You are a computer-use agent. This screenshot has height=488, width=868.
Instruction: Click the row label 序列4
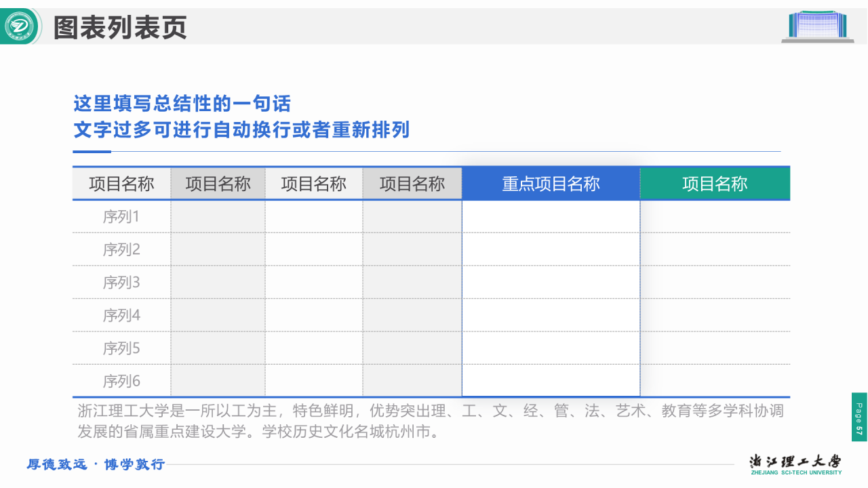tap(121, 315)
